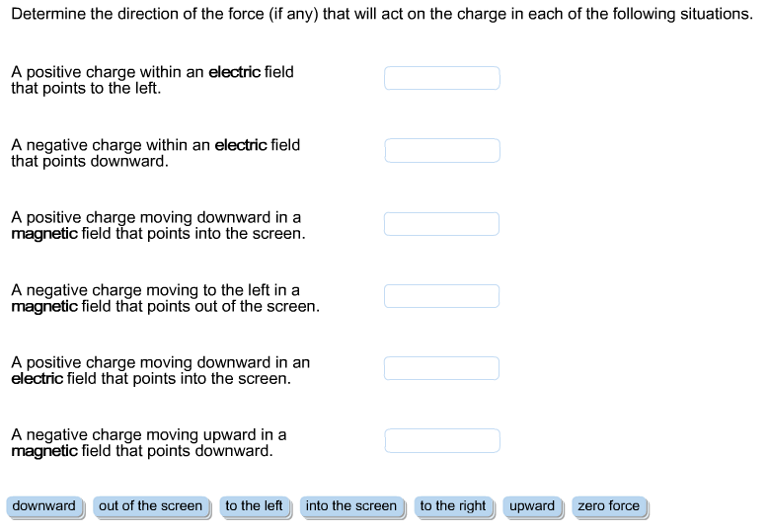Select answer box for downward magnetic field
The height and width of the screenshot is (532, 769).
(441, 441)
